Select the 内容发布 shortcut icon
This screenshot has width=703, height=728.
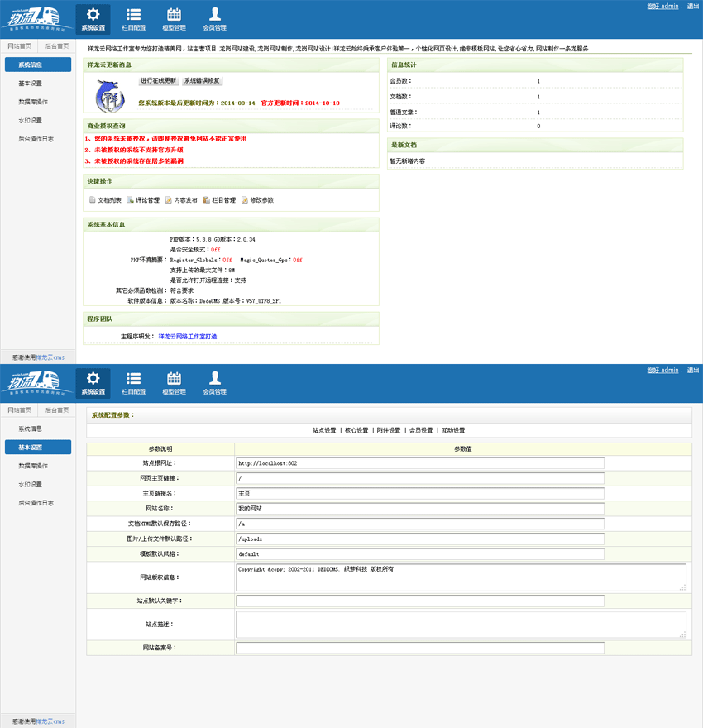(169, 200)
